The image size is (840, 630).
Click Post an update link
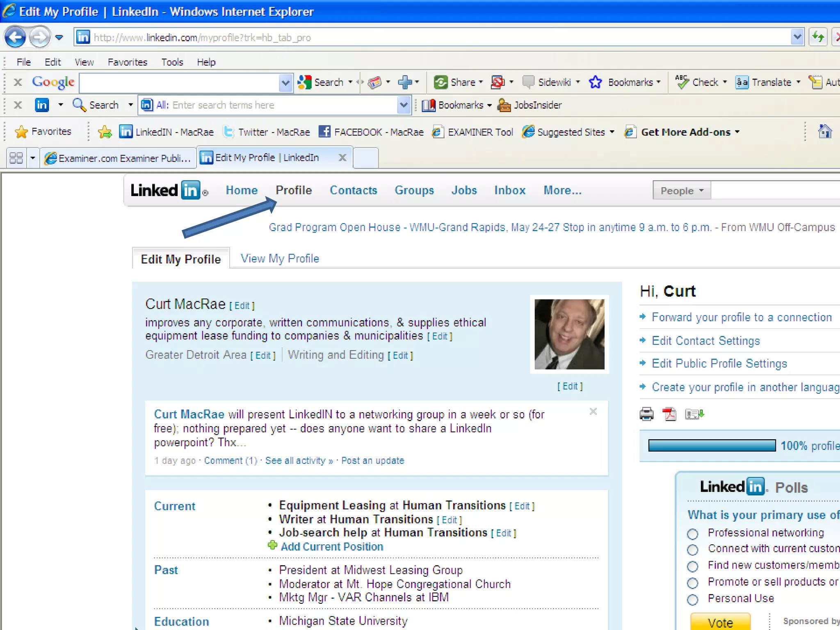coord(372,461)
